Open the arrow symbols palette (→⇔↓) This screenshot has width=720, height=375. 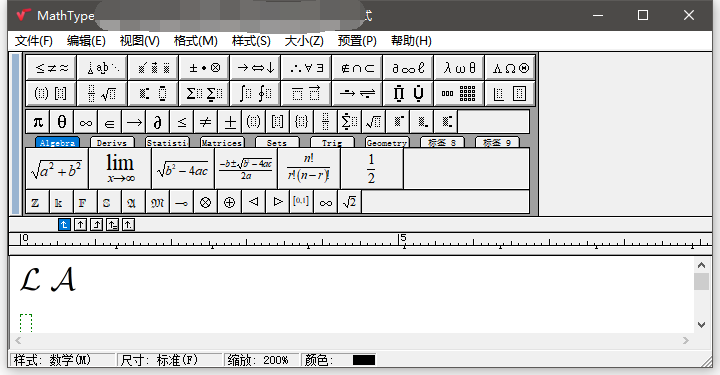pyautogui.click(x=255, y=68)
